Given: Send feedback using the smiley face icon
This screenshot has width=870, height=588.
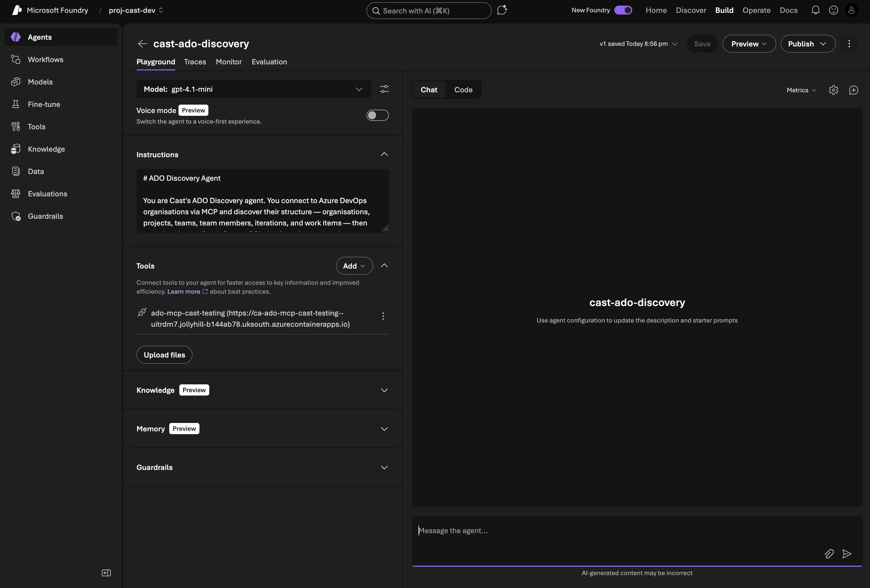Looking at the screenshot, I should click(834, 10).
